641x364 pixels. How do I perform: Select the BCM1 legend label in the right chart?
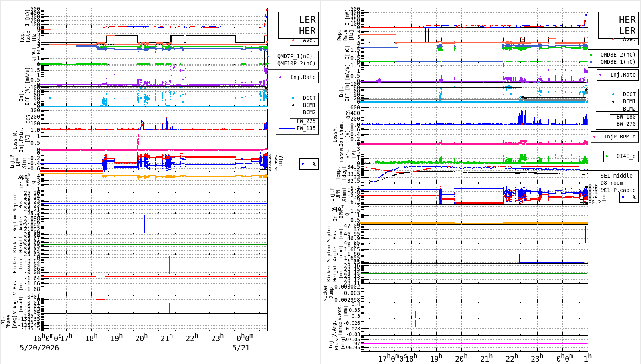pos(629,101)
